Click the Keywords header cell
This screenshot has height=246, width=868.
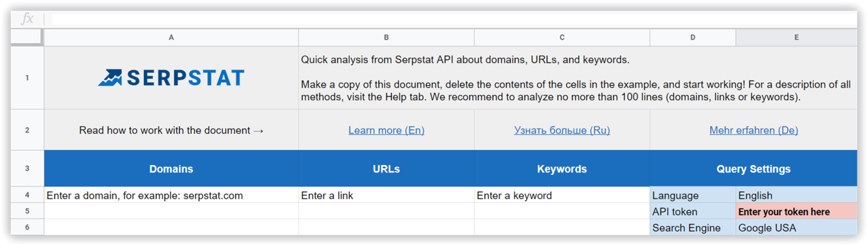click(562, 168)
